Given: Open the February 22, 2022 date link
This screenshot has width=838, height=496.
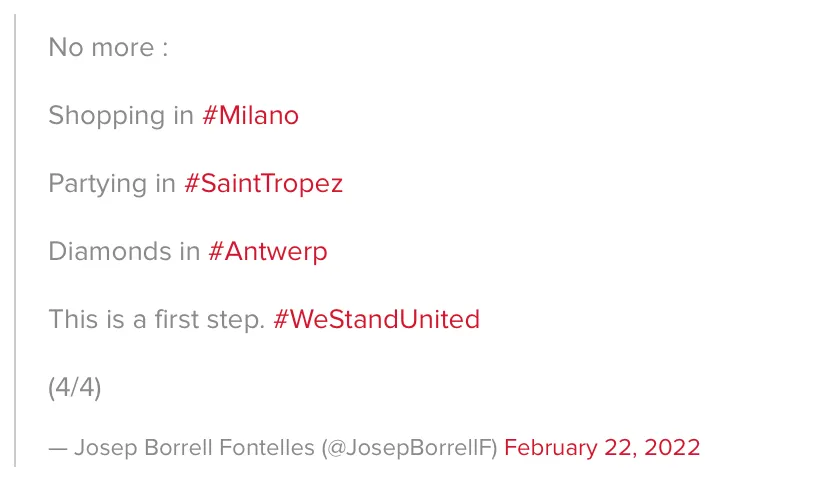Looking at the screenshot, I should point(602,447).
